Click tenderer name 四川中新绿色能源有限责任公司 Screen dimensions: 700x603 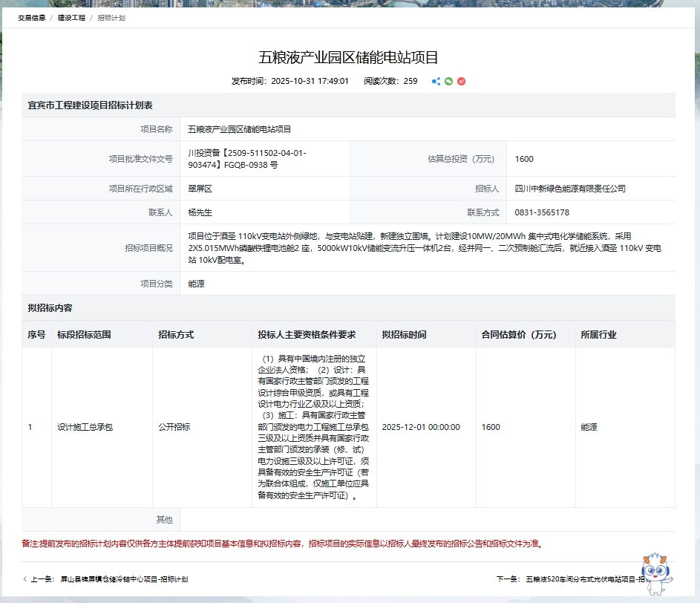570,189
